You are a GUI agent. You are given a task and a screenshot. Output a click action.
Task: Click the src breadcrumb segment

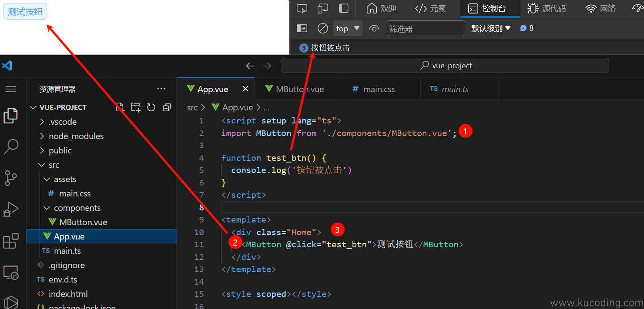(192, 107)
